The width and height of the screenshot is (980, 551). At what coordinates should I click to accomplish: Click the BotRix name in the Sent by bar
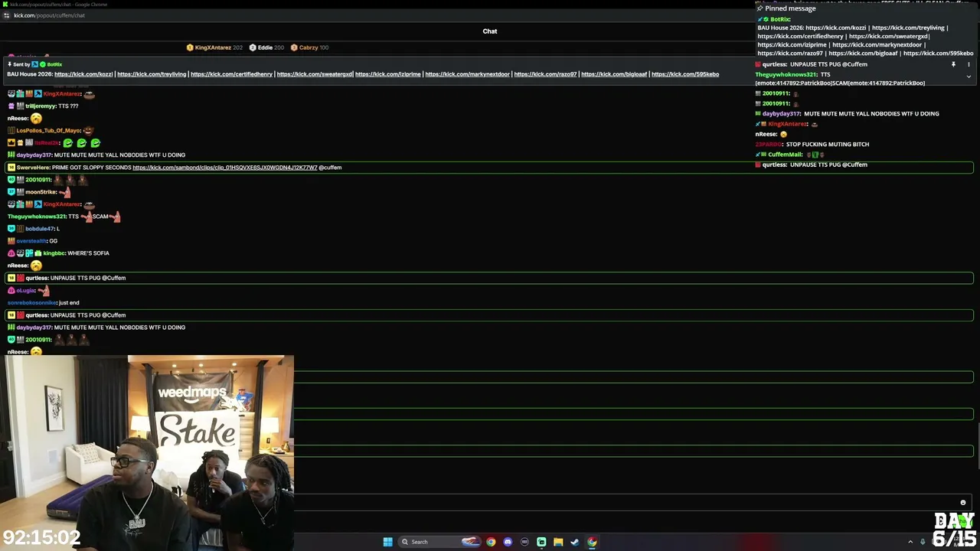click(x=54, y=64)
